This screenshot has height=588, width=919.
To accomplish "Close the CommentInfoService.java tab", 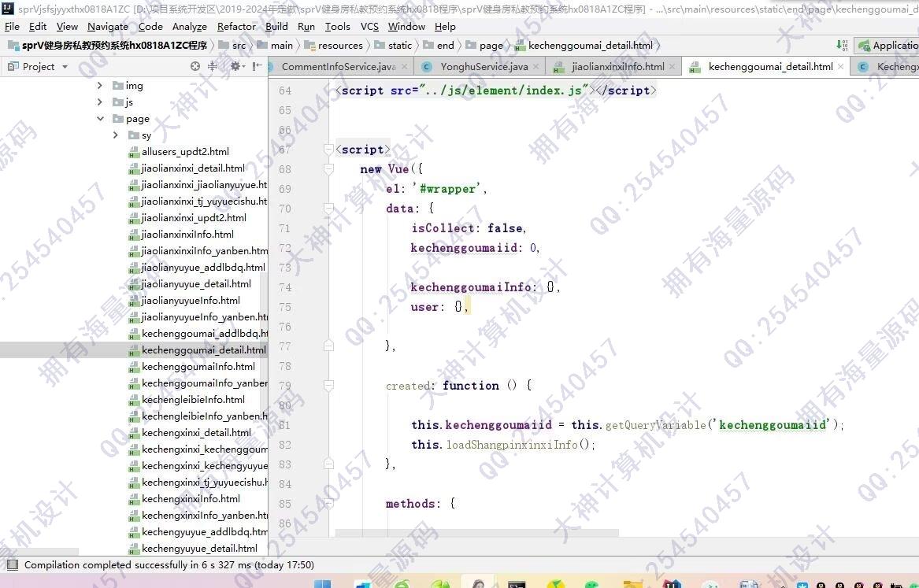I will coord(405,67).
